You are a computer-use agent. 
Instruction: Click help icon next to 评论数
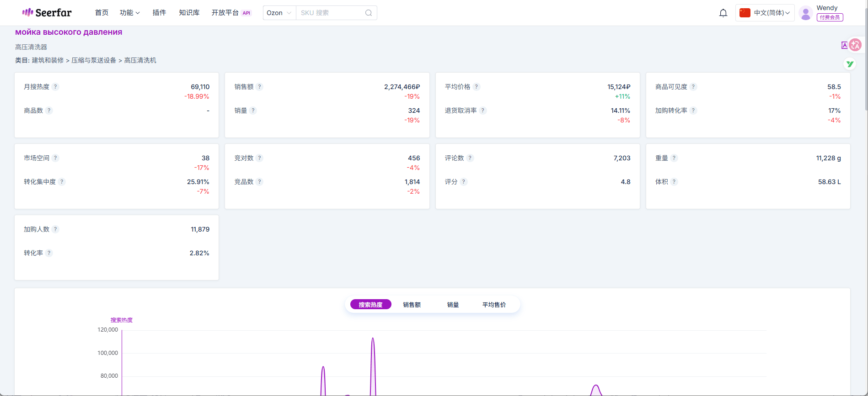point(470,158)
